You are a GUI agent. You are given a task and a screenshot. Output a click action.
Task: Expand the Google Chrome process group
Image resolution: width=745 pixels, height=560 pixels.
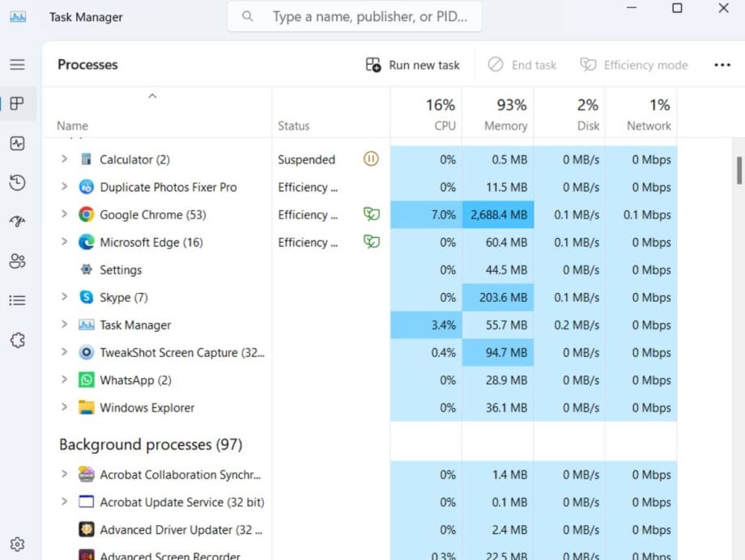coord(65,214)
